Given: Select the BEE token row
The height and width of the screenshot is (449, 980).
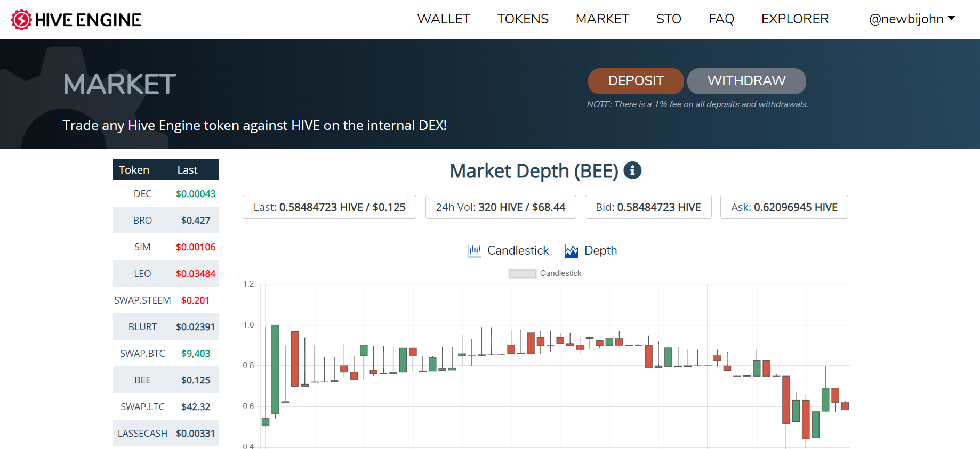Looking at the screenshot, I should click(166, 380).
